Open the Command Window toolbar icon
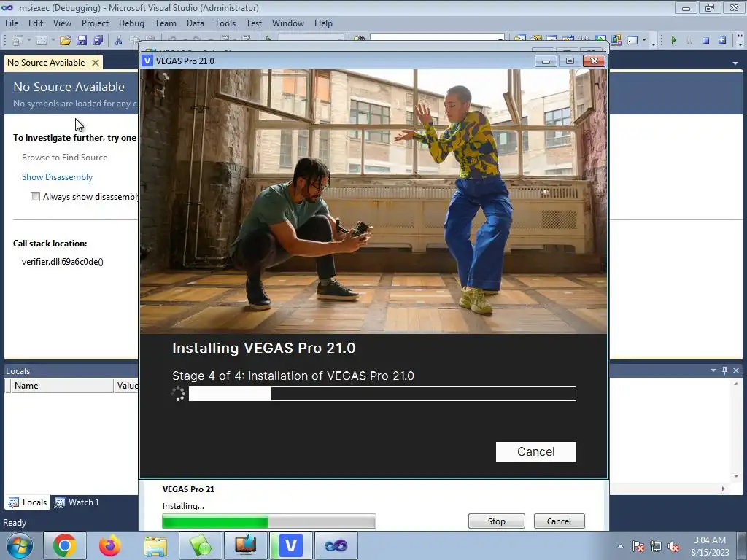 tap(632, 41)
